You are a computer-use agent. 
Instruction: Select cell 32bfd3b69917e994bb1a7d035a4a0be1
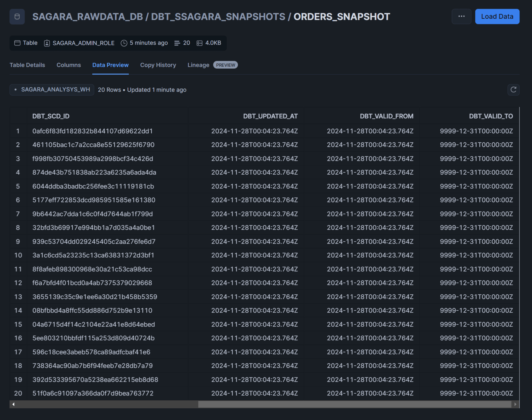pyautogui.click(x=107, y=228)
